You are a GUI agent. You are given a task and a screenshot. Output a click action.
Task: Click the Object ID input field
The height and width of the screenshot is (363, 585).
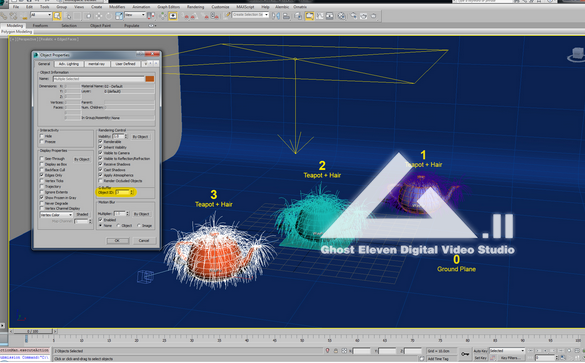pos(123,192)
